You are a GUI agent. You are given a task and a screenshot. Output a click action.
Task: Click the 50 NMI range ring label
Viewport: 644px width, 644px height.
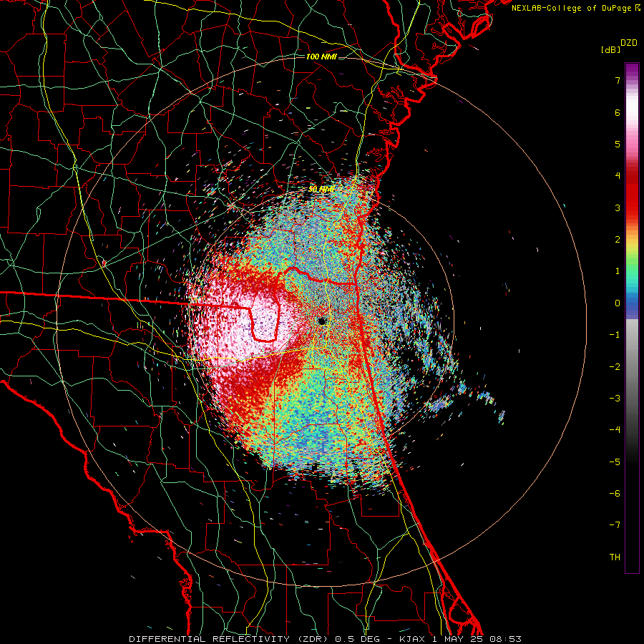click(x=321, y=189)
